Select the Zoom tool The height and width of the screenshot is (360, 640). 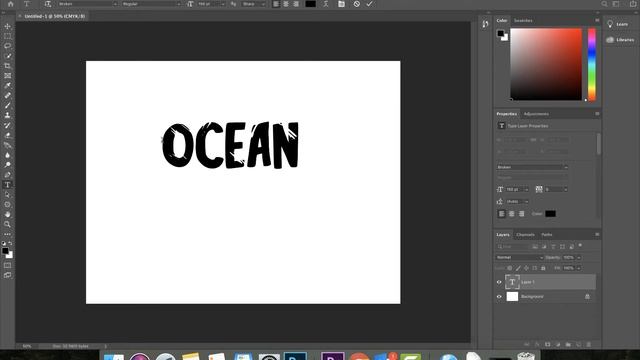tap(7, 224)
